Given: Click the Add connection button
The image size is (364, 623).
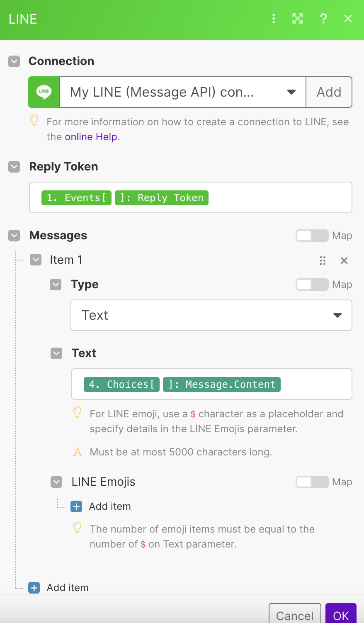Looking at the screenshot, I should 329,92.
